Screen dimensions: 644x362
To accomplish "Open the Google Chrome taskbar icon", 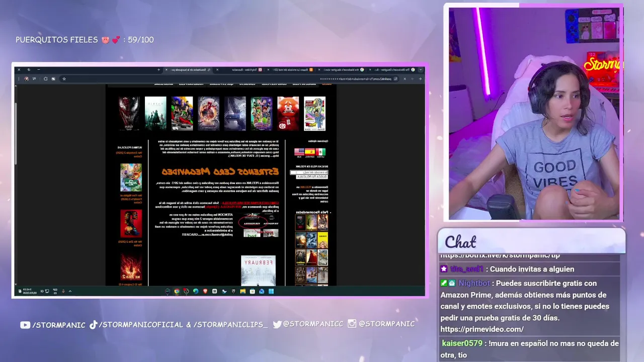I will pyautogui.click(x=177, y=291).
